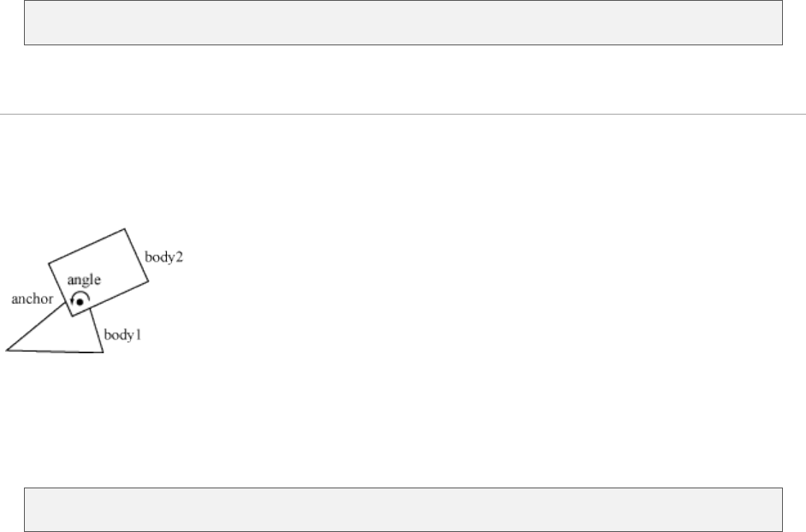Image resolution: width=806 pixels, height=532 pixels.
Task: Select the "body2" label text
Action: (x=164, y=257)
